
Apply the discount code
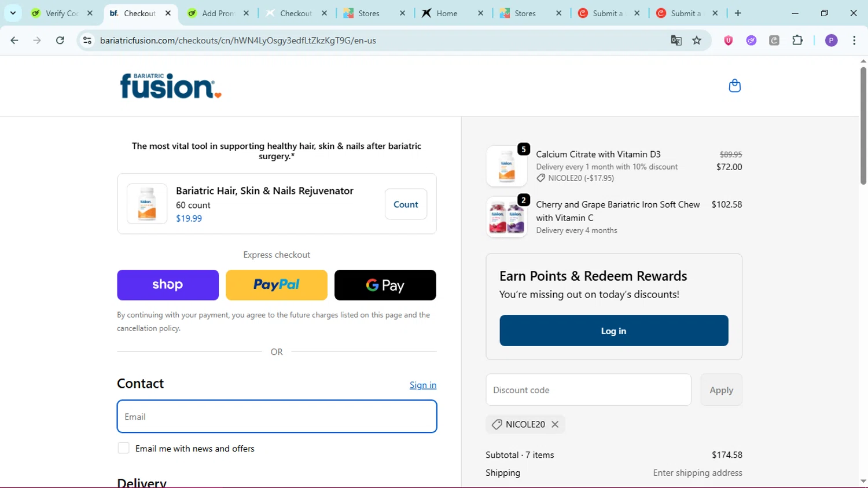(x=721, y=390)
